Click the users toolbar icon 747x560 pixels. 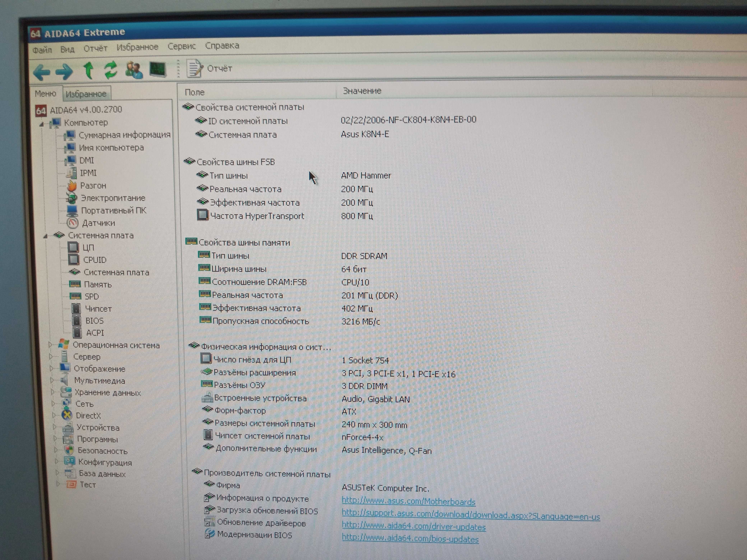point(134,70)
